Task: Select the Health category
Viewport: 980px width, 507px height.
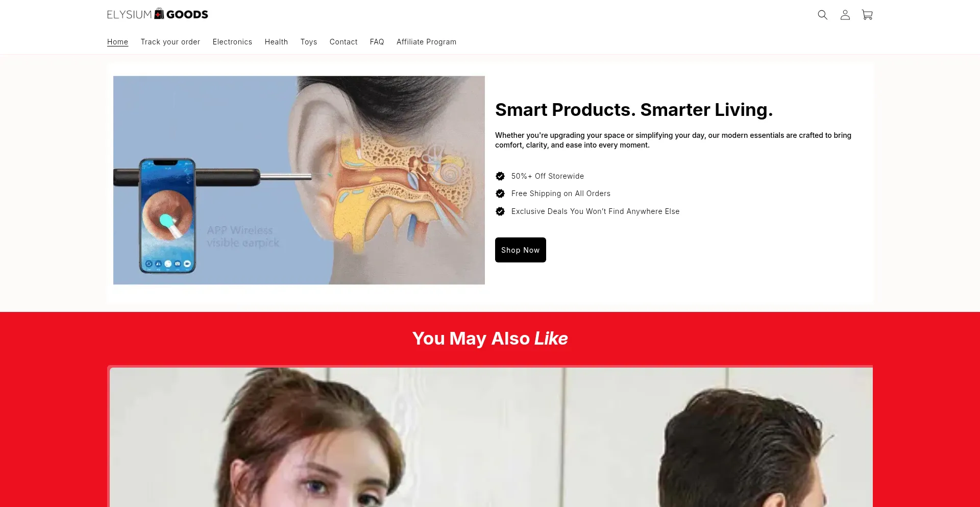Action: coord(276,42)
